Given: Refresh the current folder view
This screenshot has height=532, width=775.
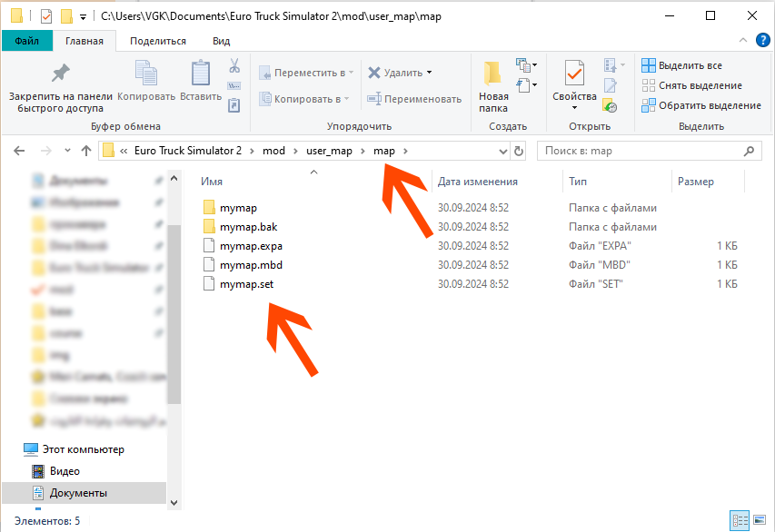Looking at the screenshot, I should coord(519,151).
